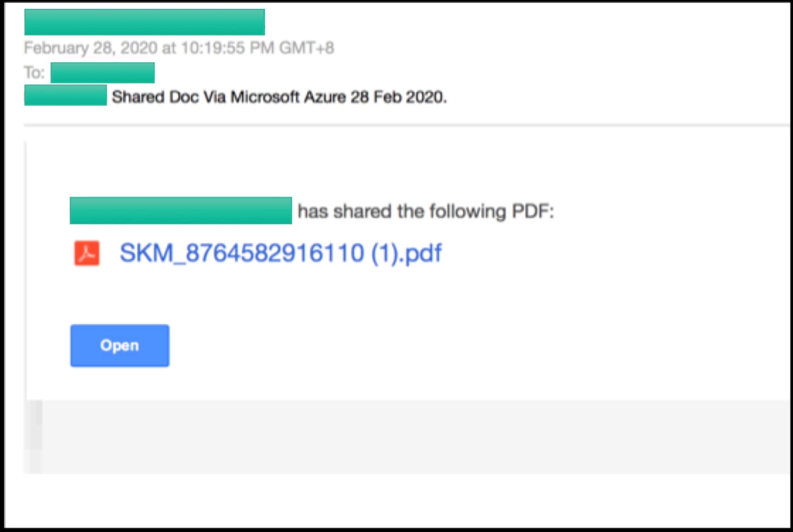Screen dimensions: 793x532
Task: Click "Microsoft Azure" in the subject line
Action: coord(288,97)
